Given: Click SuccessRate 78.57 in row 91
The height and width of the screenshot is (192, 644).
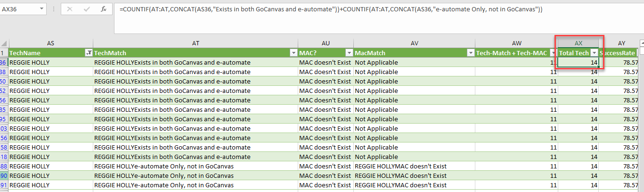Looking at the screenshot, I should (x=618, y=185).
